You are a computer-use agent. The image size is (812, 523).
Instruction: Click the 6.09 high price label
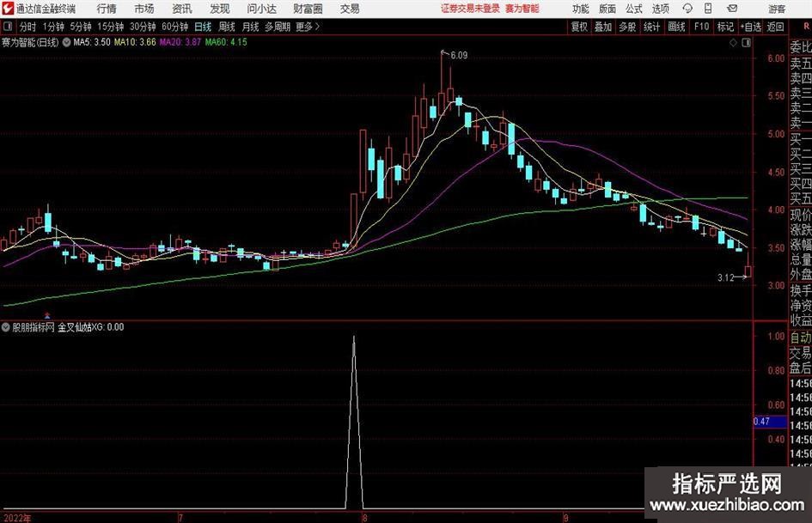pos(459,56)
